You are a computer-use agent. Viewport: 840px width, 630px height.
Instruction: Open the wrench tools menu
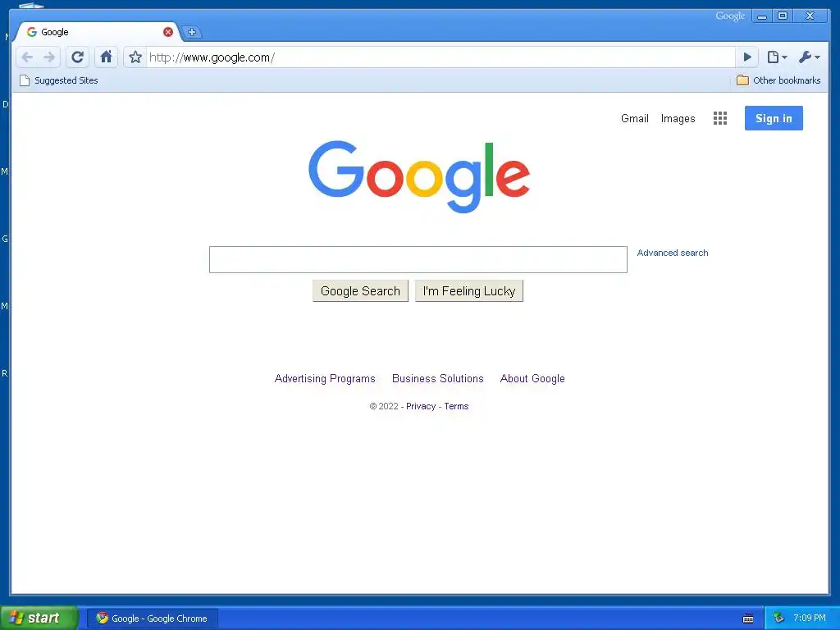point(809,57)
